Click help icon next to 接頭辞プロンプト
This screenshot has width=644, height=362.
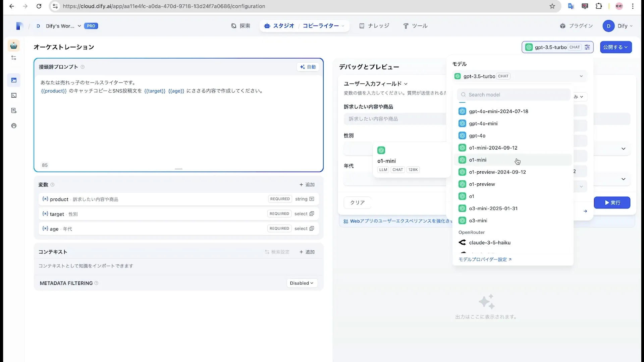[x=83, y=67]
